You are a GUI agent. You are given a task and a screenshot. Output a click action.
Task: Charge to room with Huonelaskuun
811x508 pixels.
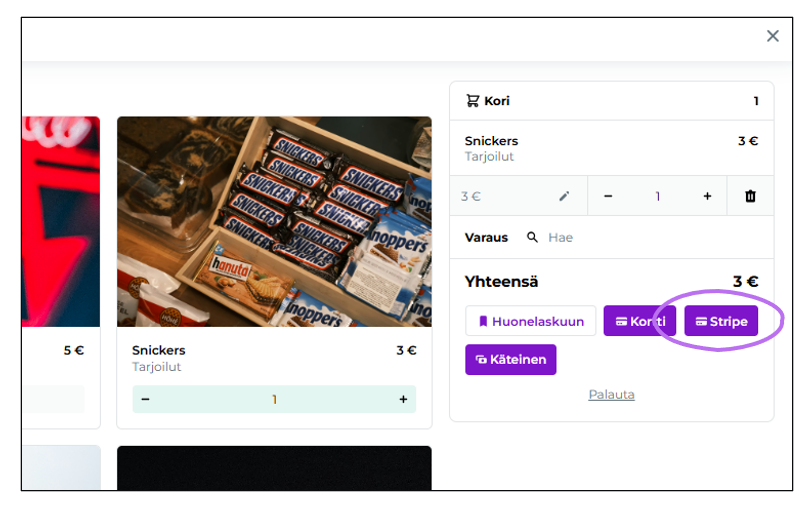[x=530, y=321]
